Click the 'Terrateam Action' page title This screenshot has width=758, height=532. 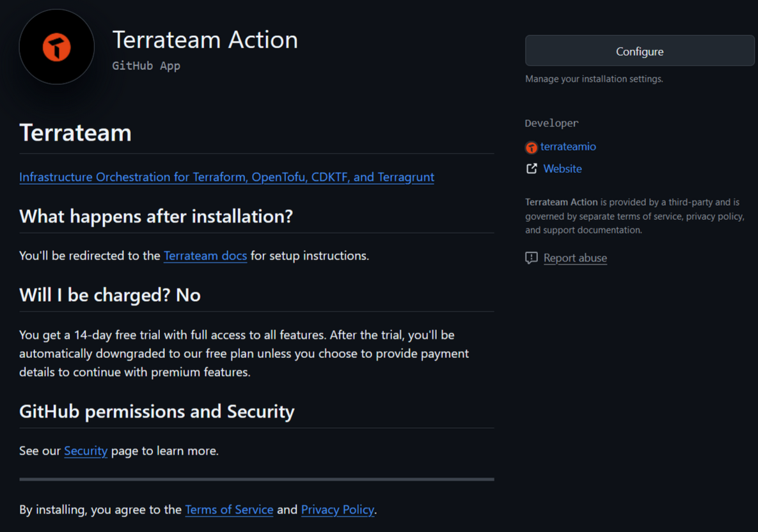[x=205, y=40]
